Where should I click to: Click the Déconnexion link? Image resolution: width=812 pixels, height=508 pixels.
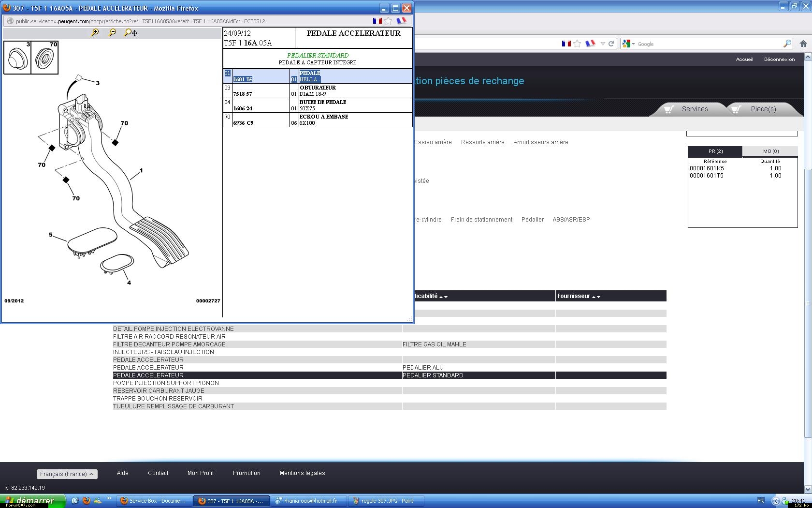tap(779, 59)
